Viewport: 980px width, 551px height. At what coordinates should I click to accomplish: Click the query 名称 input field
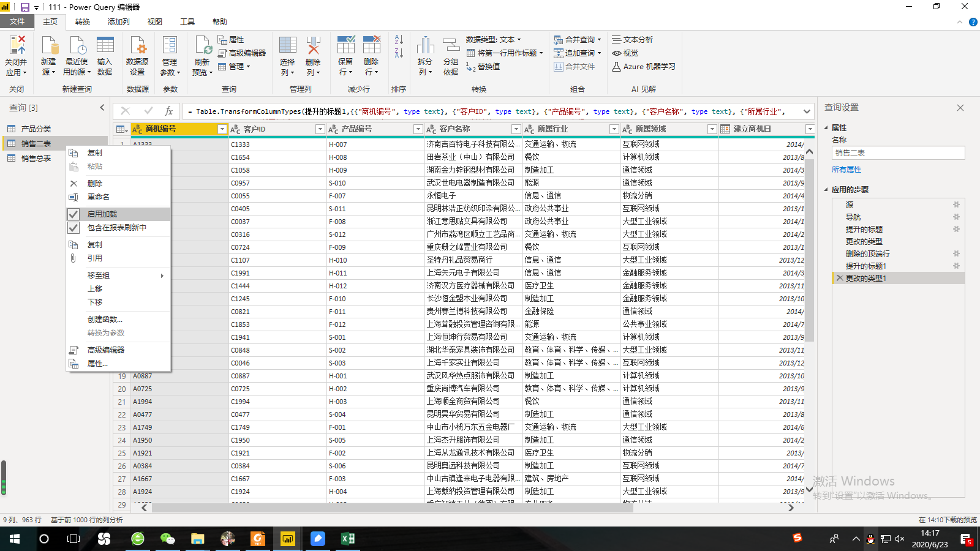(x=898, y=153)
